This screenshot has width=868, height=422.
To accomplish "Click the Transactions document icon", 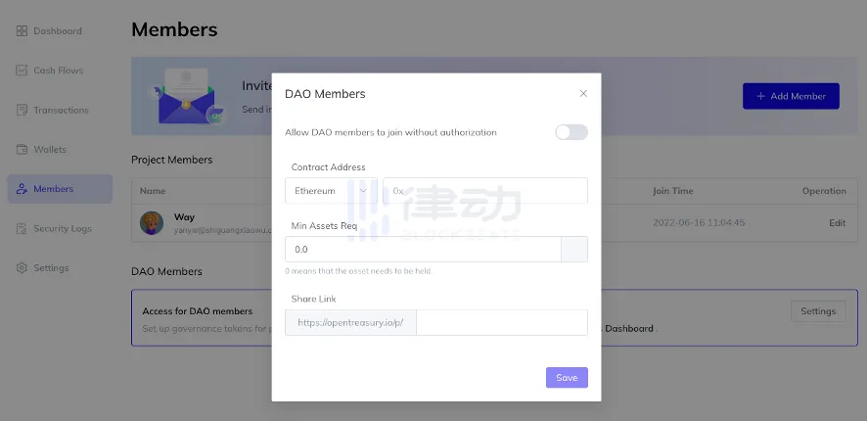I will pos(23,111).
